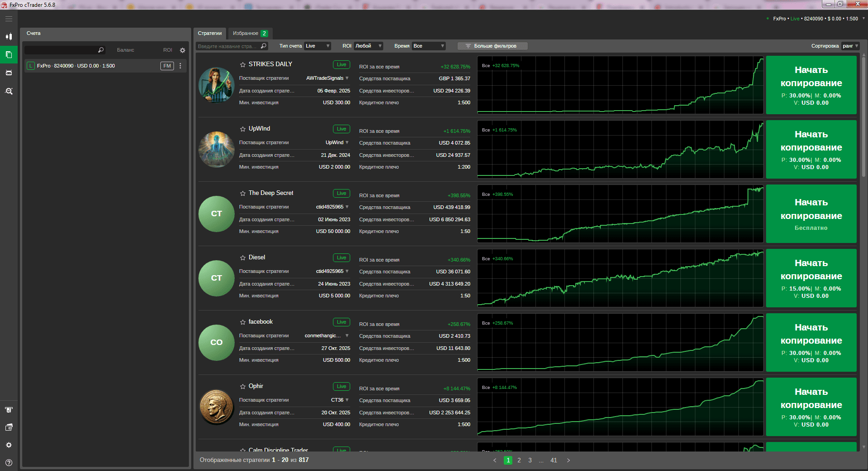Start copying The Deep Secret for free
This screenshot has width=868, height=471.
click(x=811, y=214)
